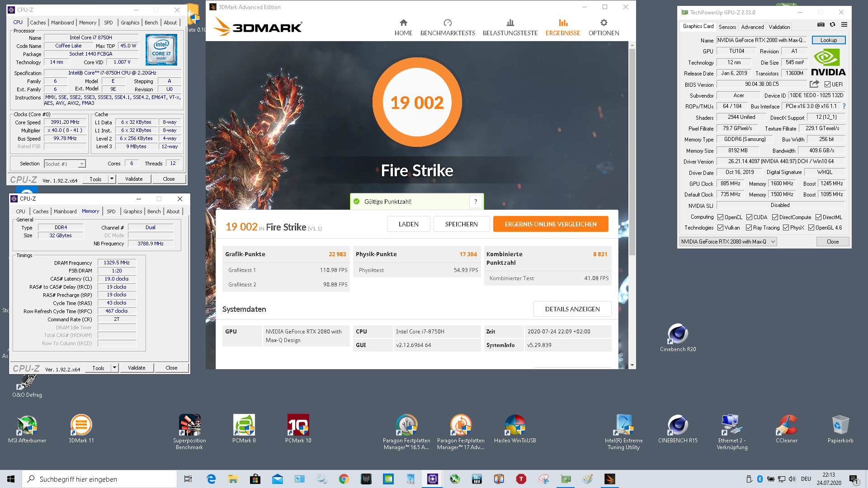Refresh GPU-Z with the refresh icon
The height and width of the screenshot is (488, 868).
[832, 25]
